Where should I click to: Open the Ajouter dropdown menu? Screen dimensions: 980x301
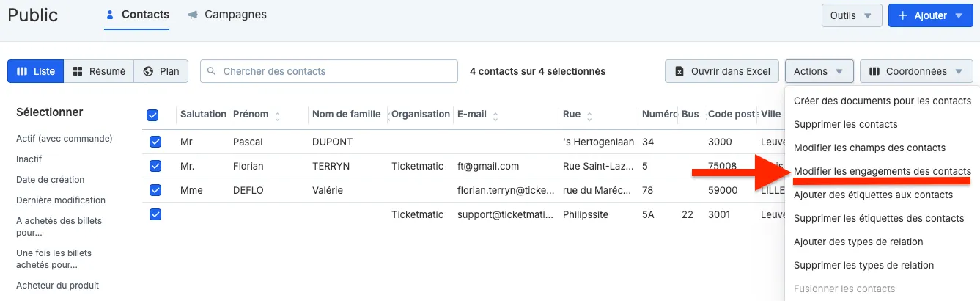point(931,15)
